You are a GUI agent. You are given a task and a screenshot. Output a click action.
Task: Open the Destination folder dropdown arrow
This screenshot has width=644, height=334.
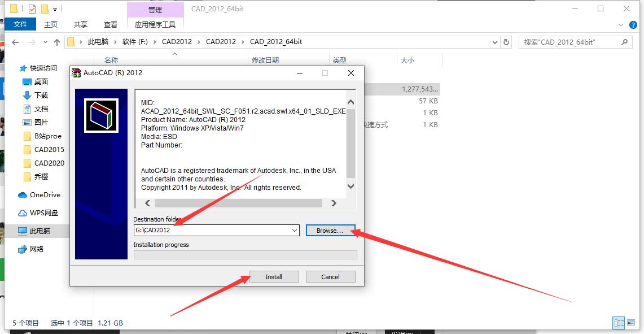(293, 230)
